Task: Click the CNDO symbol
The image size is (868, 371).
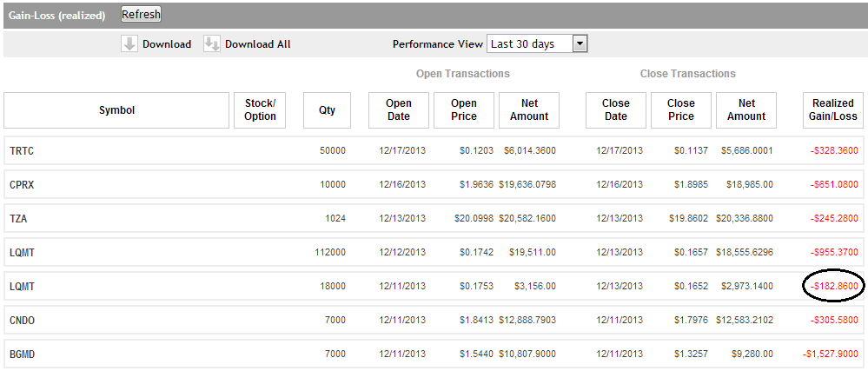Action: point(23,321)
